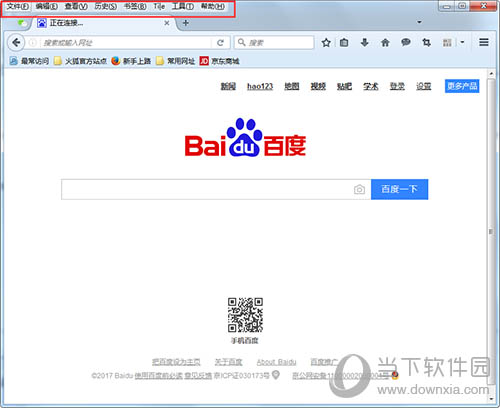Click the 视频 link
The height and width of the screenshot is (408, 500).
318,86
